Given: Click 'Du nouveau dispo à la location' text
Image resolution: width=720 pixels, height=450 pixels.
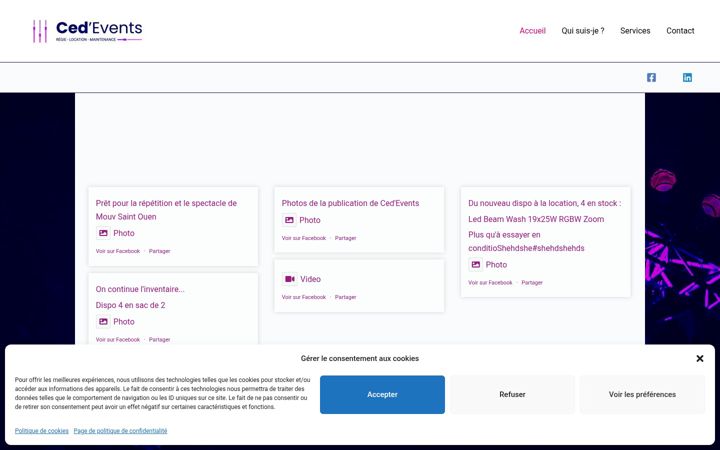Looking at the screenshot, I should (x=545, y=203).
